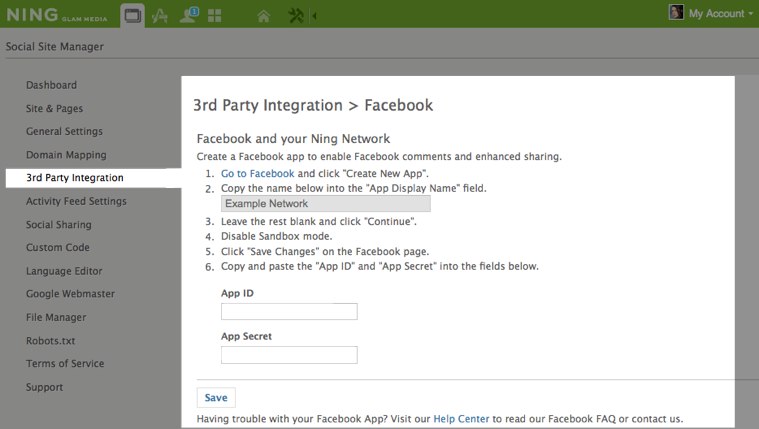The image size is (759, 429).
Task: Open the tools wrench and hammer icon
Action: click(x=296, y=15)
